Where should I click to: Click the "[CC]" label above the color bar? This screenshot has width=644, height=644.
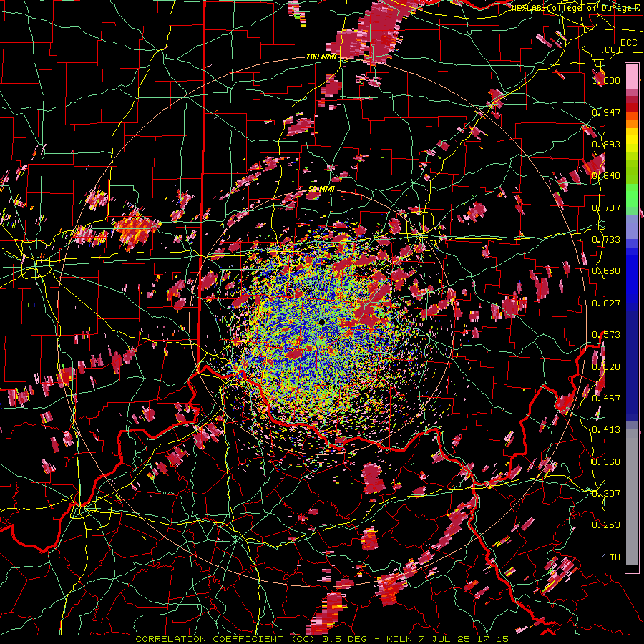(x=611, y=49)
